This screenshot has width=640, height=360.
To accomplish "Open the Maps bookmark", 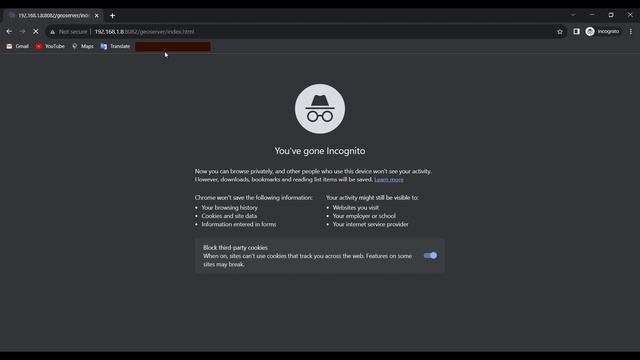I will (x=83, y=46).
